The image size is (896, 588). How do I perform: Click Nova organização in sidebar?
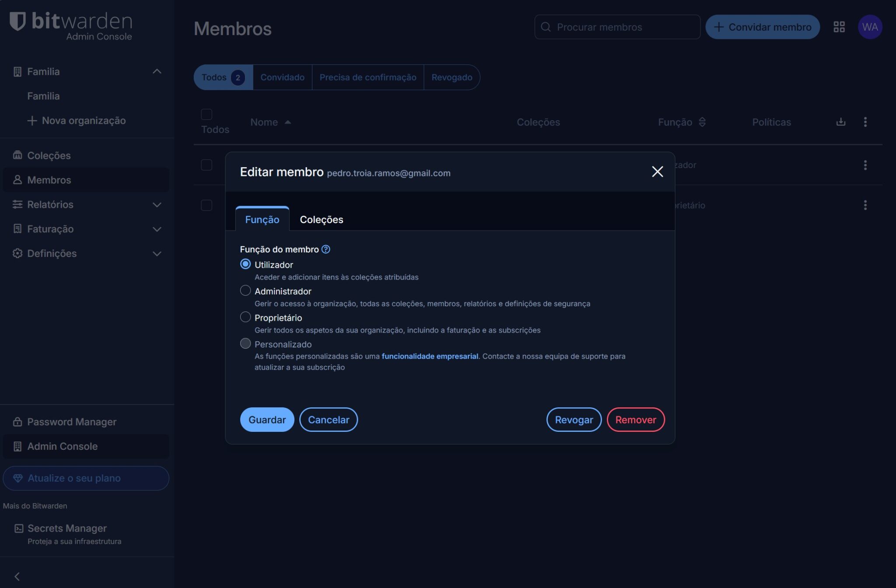[x=77, y=120]
